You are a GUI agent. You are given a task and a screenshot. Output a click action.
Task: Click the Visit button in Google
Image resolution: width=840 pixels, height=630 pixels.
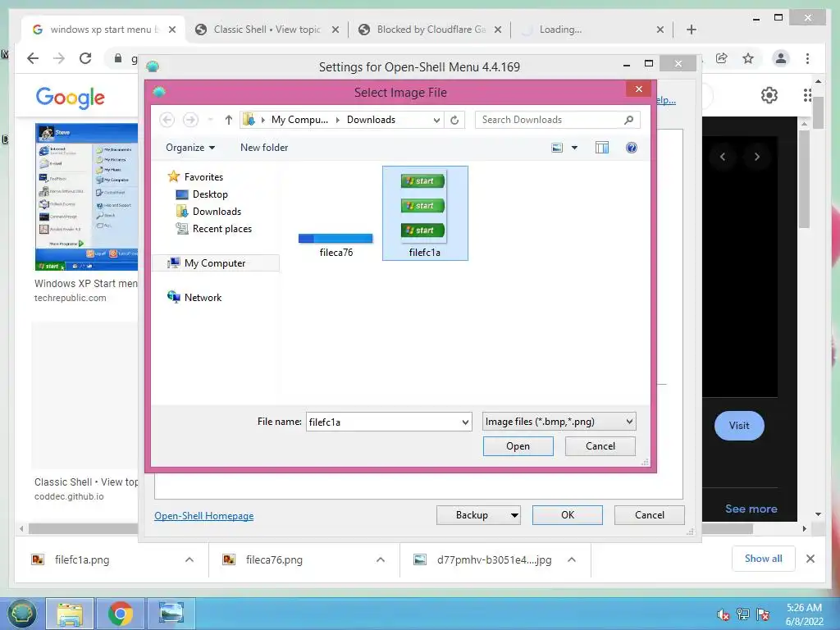(x=739, y=426)
